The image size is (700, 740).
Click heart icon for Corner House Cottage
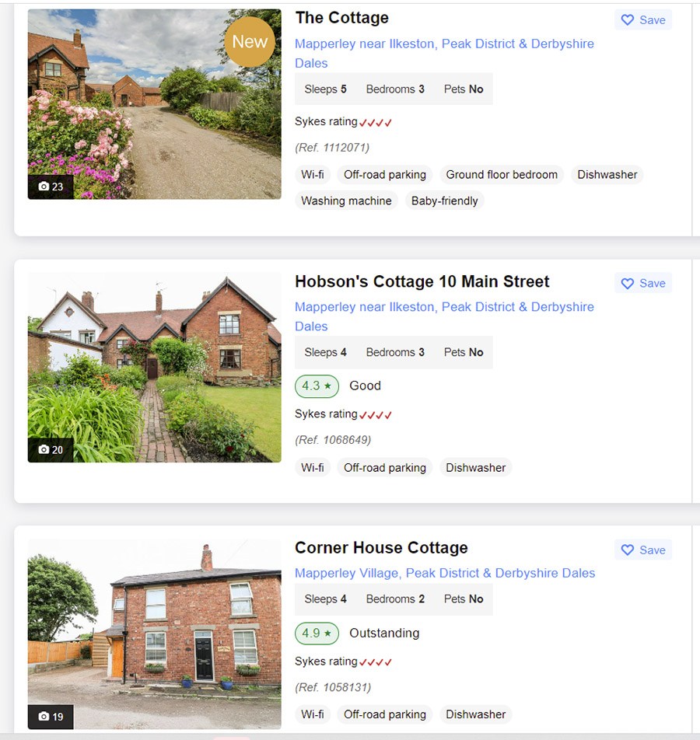pos(627,550)
